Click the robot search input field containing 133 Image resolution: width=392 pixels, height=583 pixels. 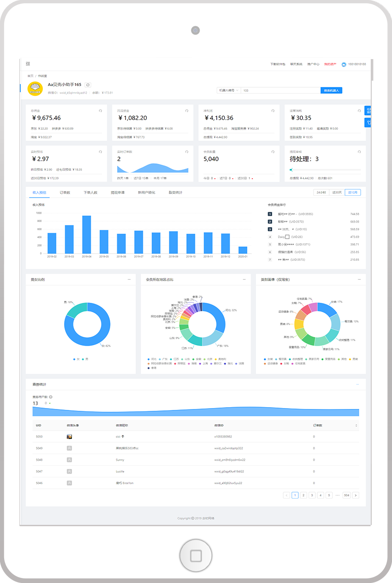point(280,90)
